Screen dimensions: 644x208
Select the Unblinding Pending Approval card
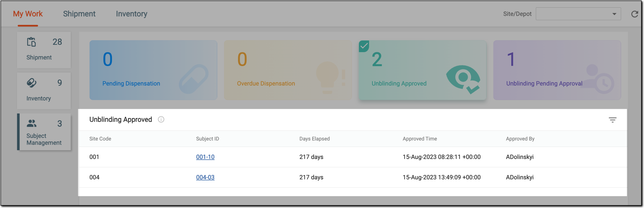(x=557, y=70)
